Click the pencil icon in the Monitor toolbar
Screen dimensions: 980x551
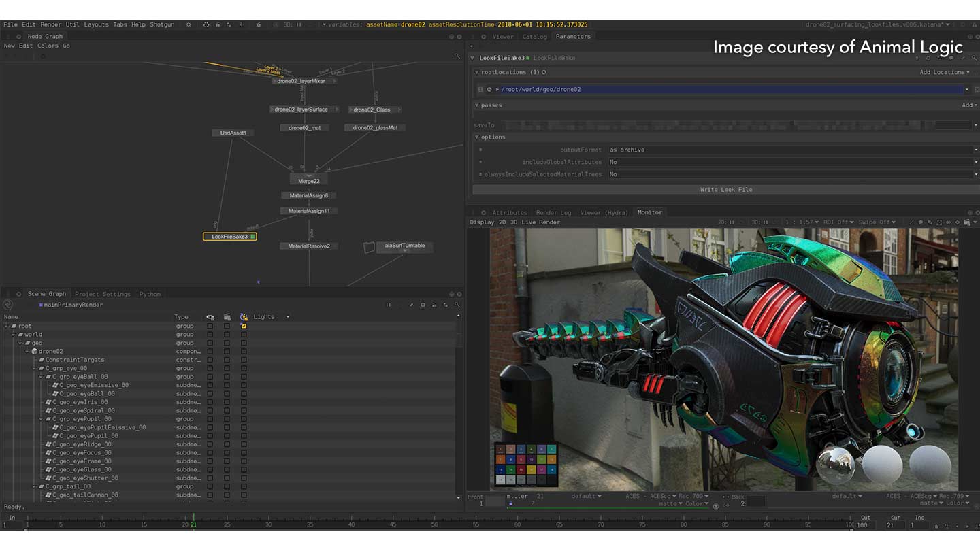coord(911,222)
